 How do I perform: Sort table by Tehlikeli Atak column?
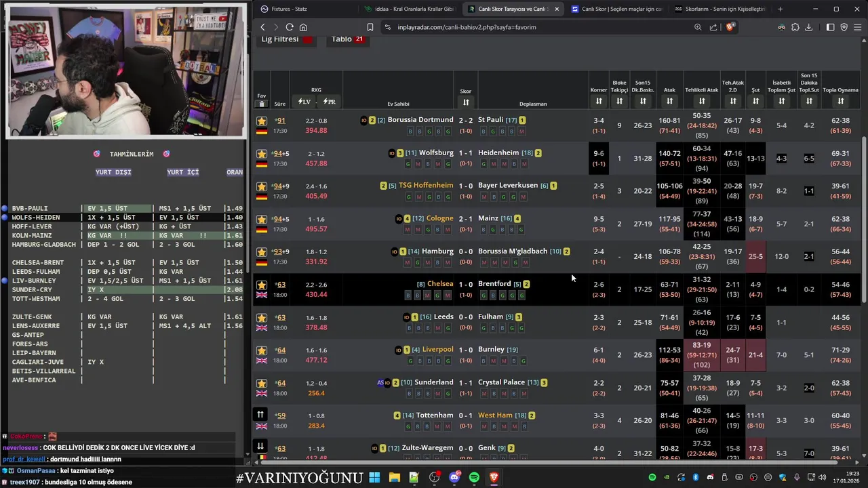click(702, 101)
